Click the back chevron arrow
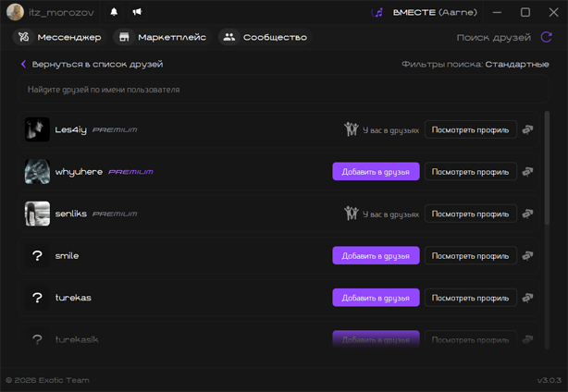568x392 pixels. coord(23,64)
